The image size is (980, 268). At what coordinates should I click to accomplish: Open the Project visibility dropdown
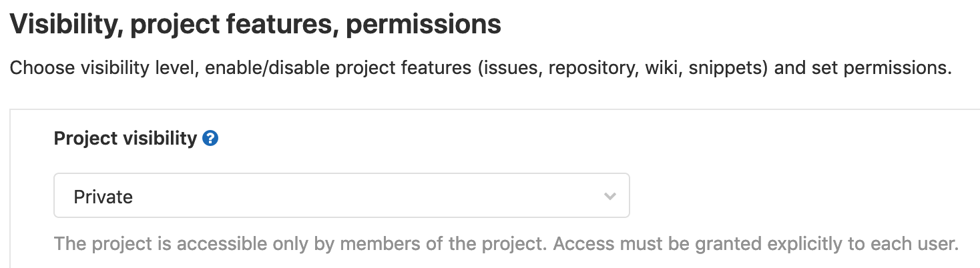[x=341, y=196]
